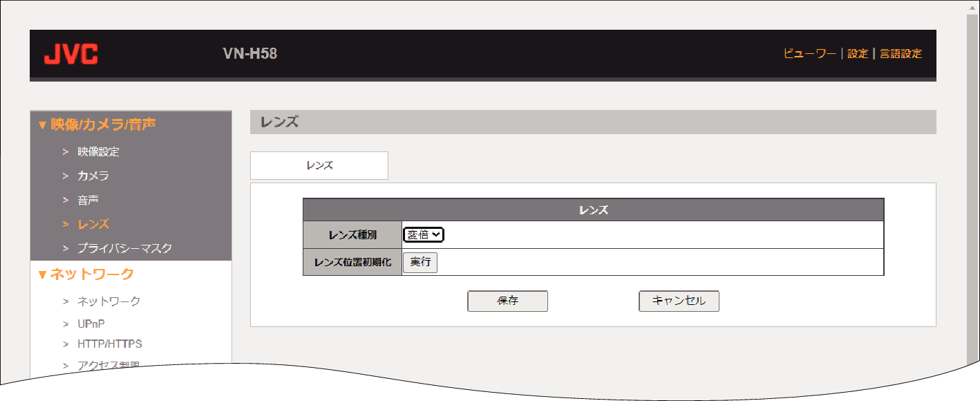Open 映像設定 in the sidebar
Viewport: 980px width, 401px height.
pos(98,151)
